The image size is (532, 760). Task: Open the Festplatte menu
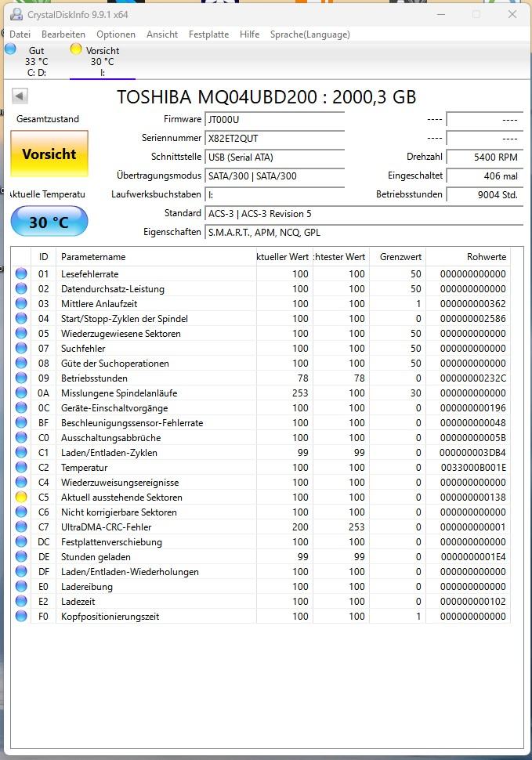coord(209,34)
